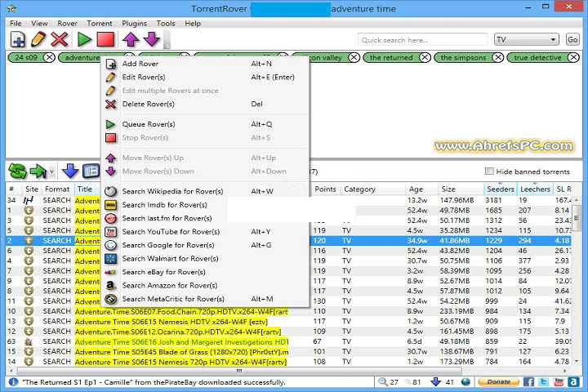Sort by Leechers column header
The height and width of the screenshot is (392, 588).
[x=535, y=189]
